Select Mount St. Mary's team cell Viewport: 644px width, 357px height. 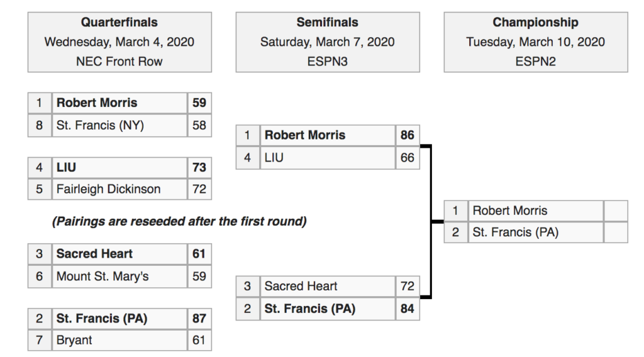(x=119, y=276)
